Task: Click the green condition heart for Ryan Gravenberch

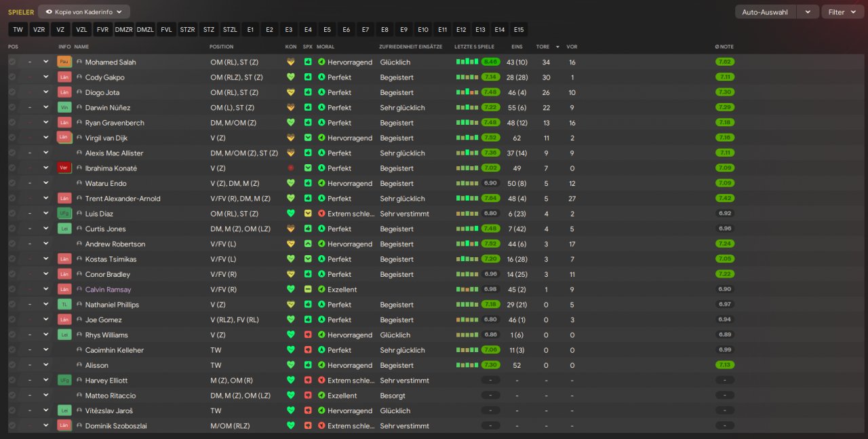Action: (x=291, y=123)
